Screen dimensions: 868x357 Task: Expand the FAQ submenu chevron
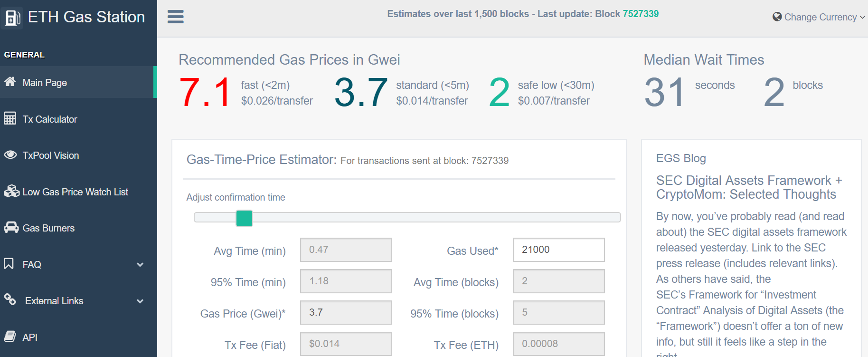coord(140,265)
